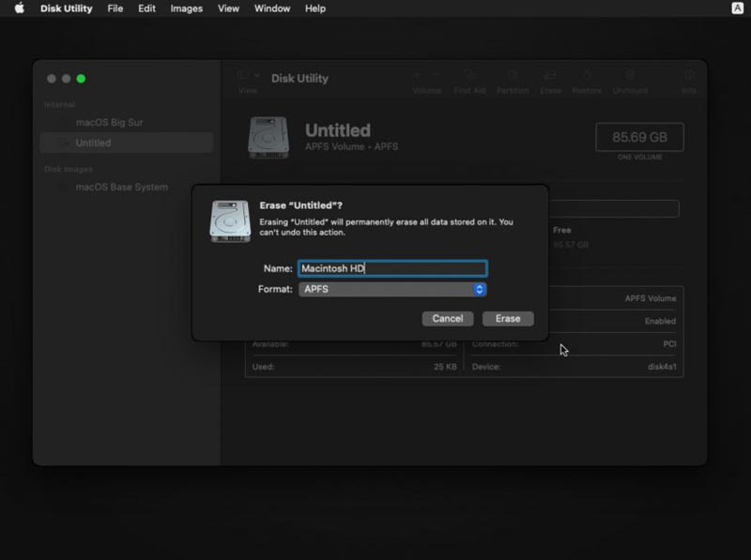
Task: Click the 85.69 GB capacity box
Action: click(x=639, y=137)
